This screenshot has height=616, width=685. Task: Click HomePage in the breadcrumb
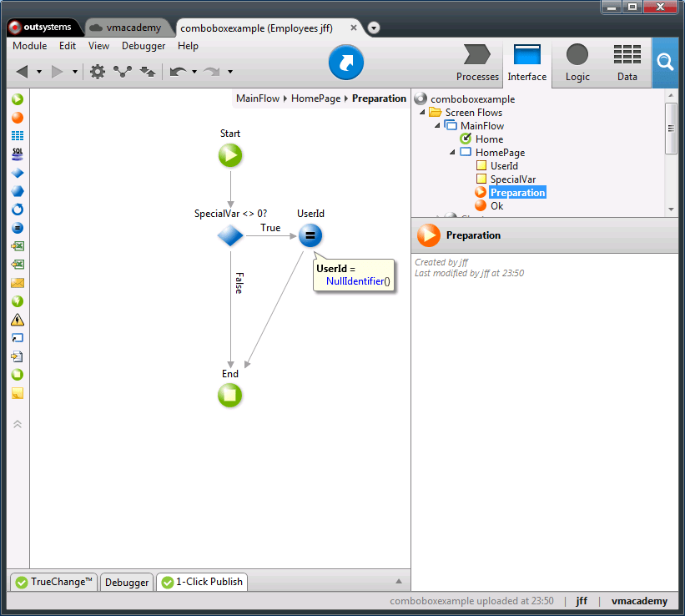point(315,98)
